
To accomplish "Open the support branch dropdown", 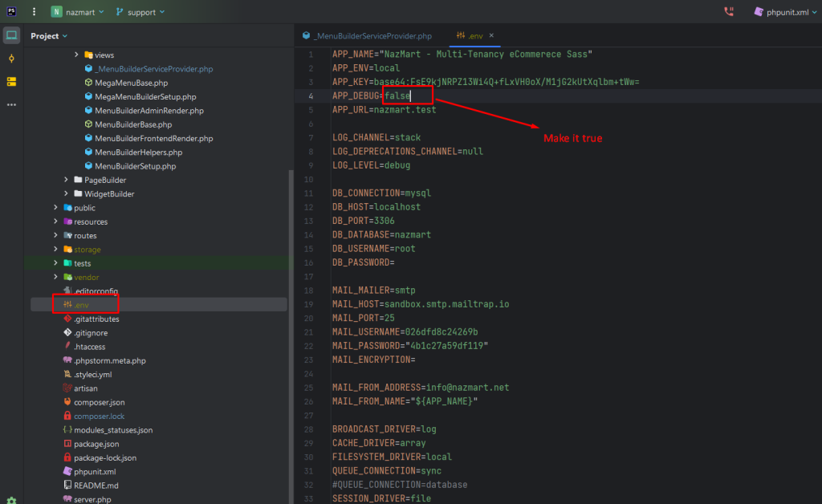I will click(140, 11).
